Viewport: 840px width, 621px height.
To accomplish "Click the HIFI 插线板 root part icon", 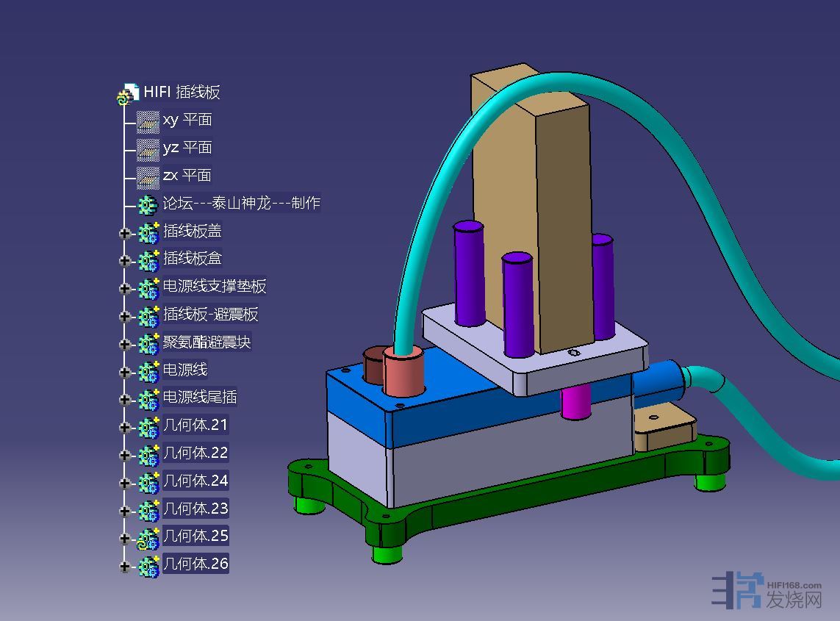I will (128, 93).
